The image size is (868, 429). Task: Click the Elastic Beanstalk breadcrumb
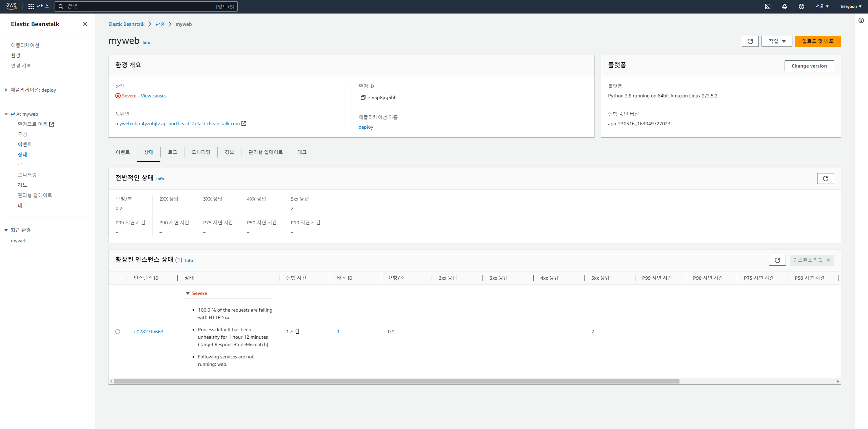(126, 24)
